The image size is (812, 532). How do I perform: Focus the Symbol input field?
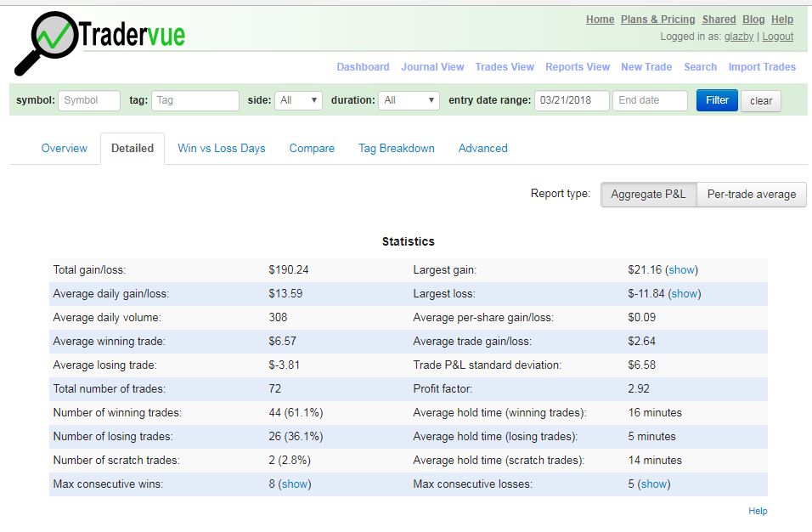coord(89,100)
